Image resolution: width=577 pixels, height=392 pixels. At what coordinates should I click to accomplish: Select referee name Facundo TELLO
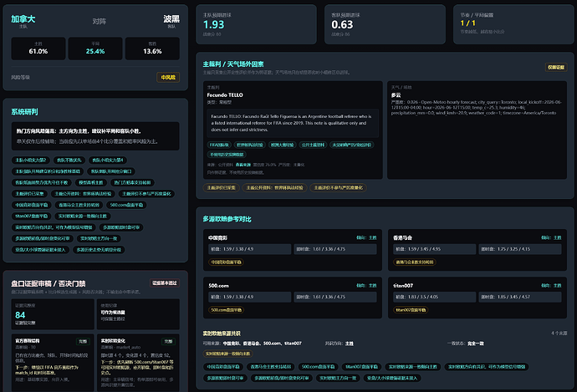pos(225,95)
